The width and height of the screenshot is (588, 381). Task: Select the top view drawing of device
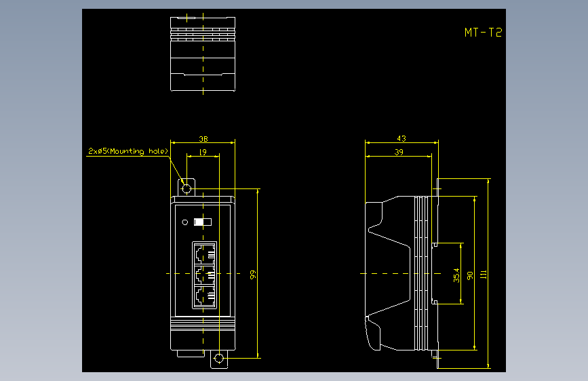[x=203, y=54]
